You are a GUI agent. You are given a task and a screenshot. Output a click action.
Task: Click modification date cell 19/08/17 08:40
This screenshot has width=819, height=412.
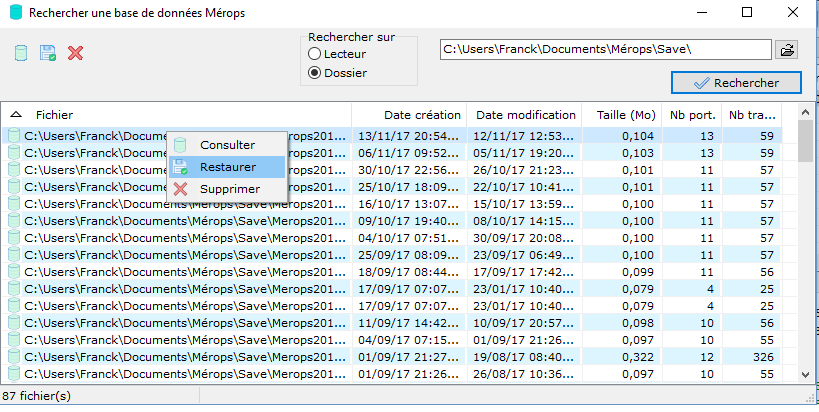pos(524,357)
